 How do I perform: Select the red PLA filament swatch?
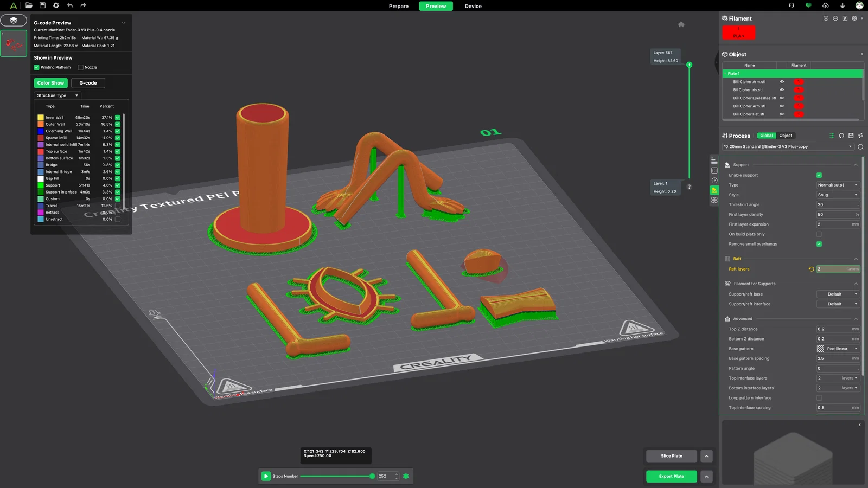point(738,33)
